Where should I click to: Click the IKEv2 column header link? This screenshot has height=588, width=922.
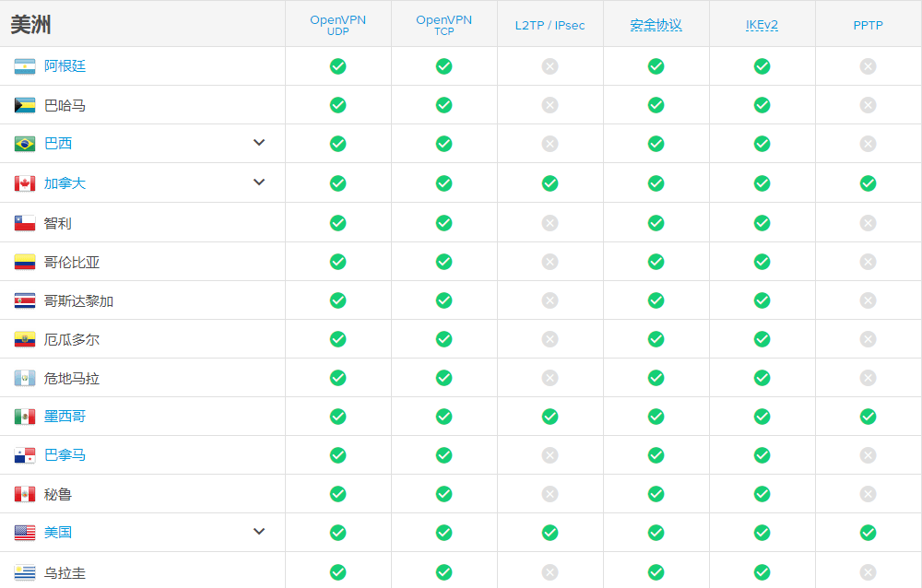tap(762, 25)
